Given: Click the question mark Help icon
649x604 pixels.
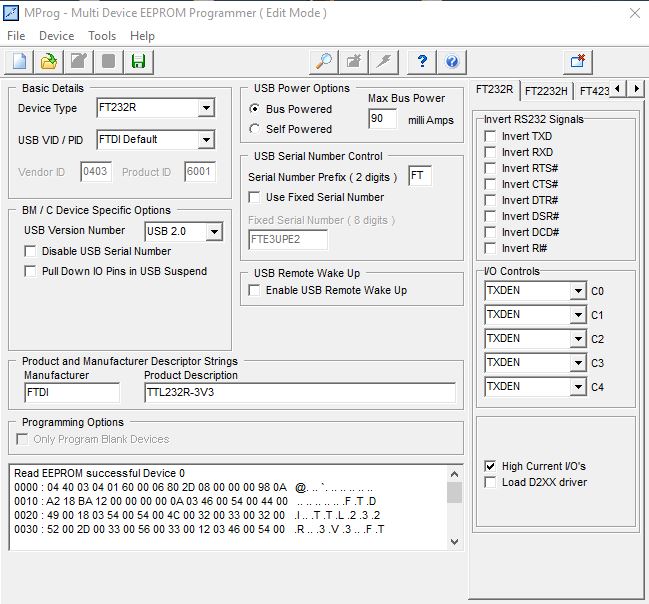Looking at the screenshot, I should pos(422,62).
